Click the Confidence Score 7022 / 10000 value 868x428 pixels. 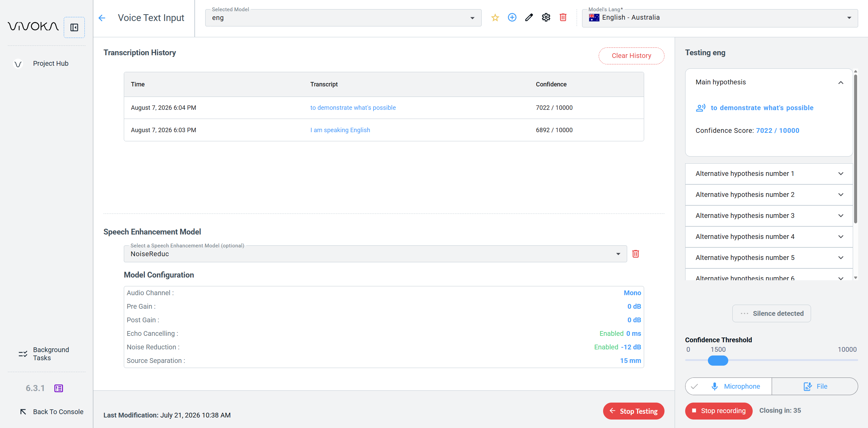click(x=777, y=131)
